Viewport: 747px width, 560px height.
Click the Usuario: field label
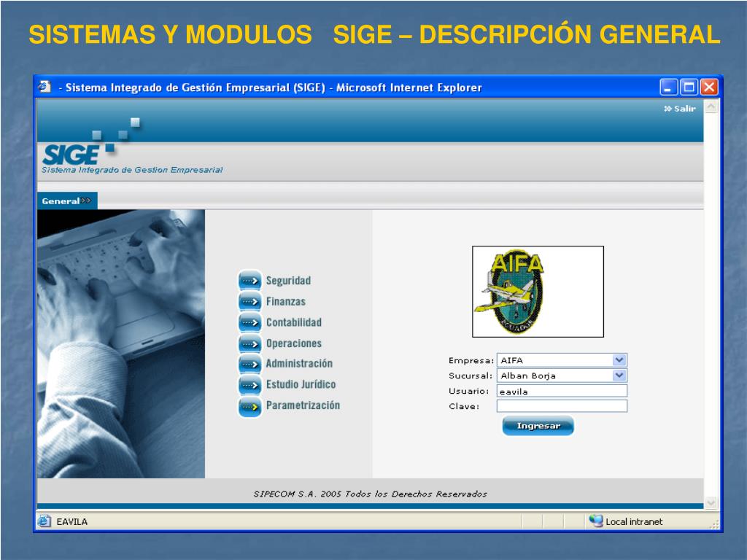[x=469, y=391]
